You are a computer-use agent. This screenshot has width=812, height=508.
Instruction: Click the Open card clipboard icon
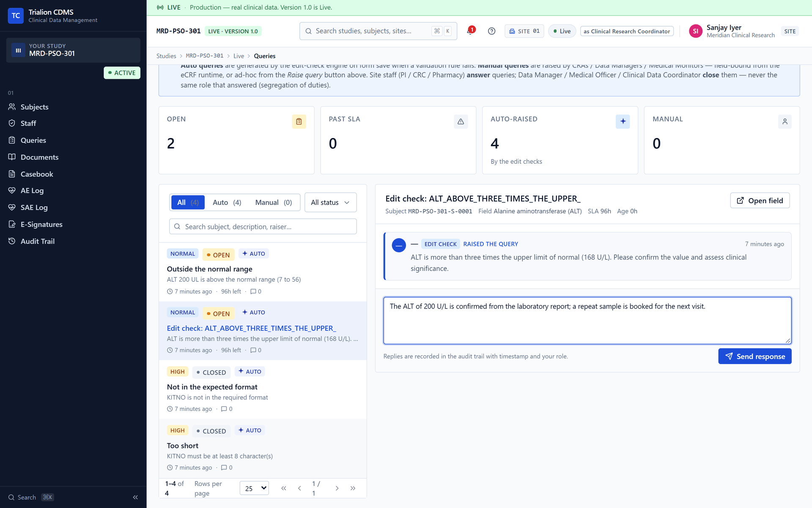[299, 121]
